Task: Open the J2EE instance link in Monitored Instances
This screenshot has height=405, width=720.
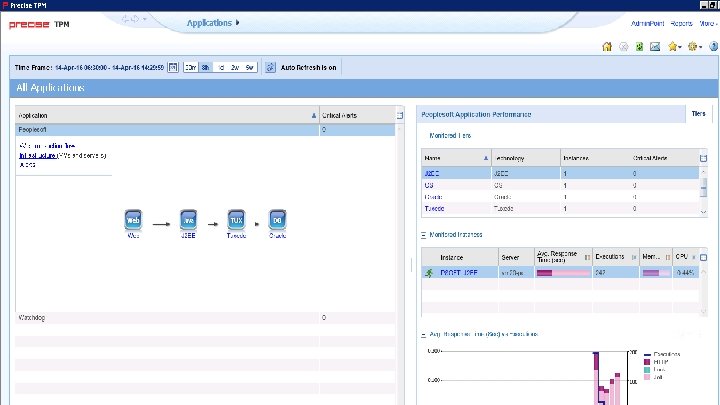Action: (459, 273)
